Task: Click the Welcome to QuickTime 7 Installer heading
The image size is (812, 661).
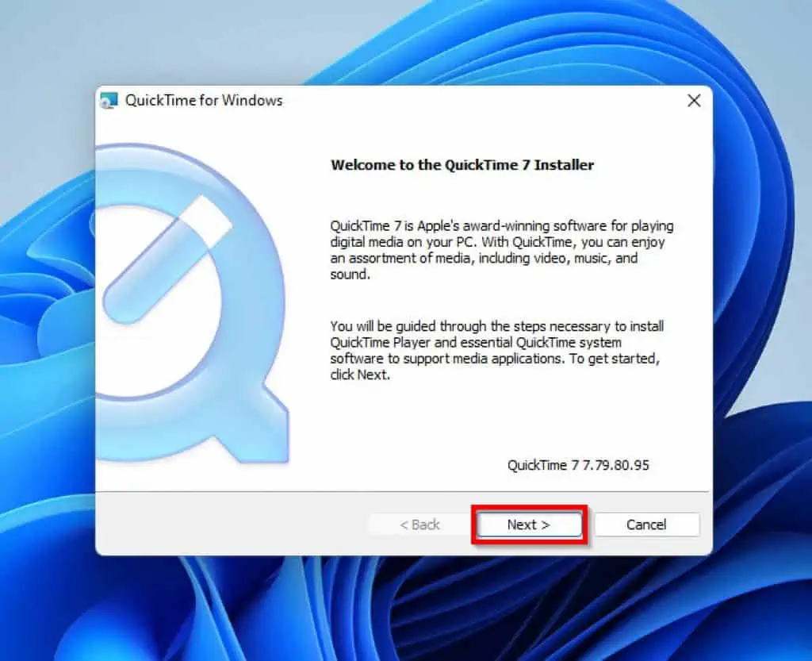Action: (462, 165)
